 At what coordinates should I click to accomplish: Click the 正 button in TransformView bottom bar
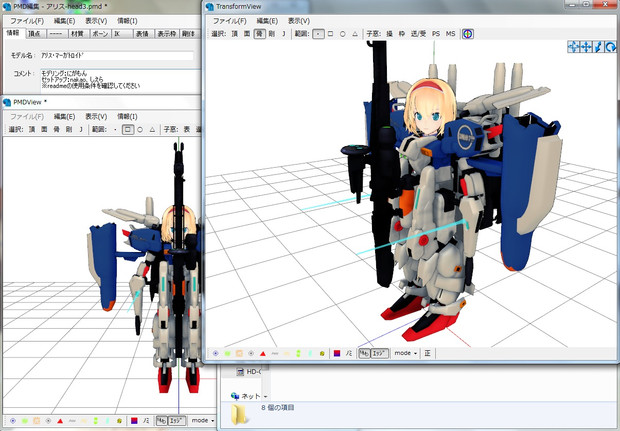coord(428,353)
